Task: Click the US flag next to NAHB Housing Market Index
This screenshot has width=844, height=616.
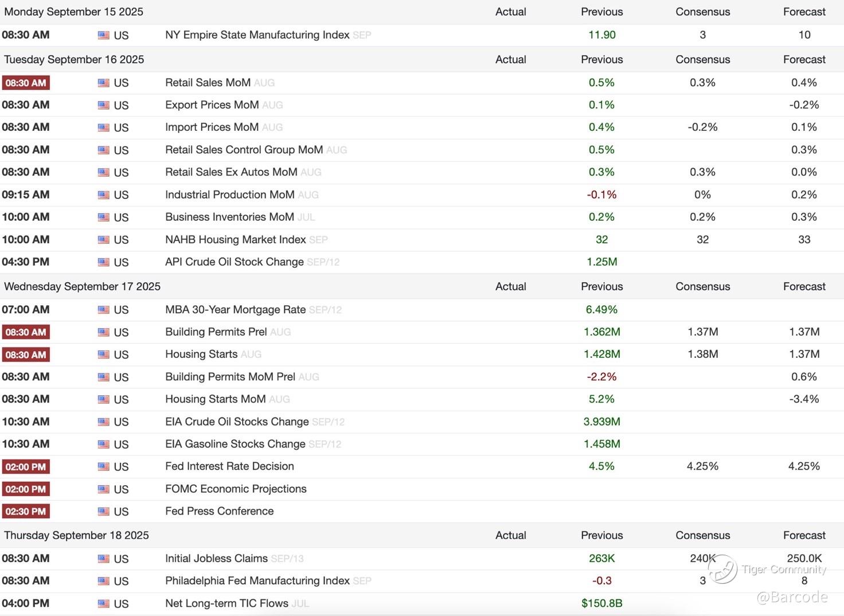Action: (x=104, y=240)
